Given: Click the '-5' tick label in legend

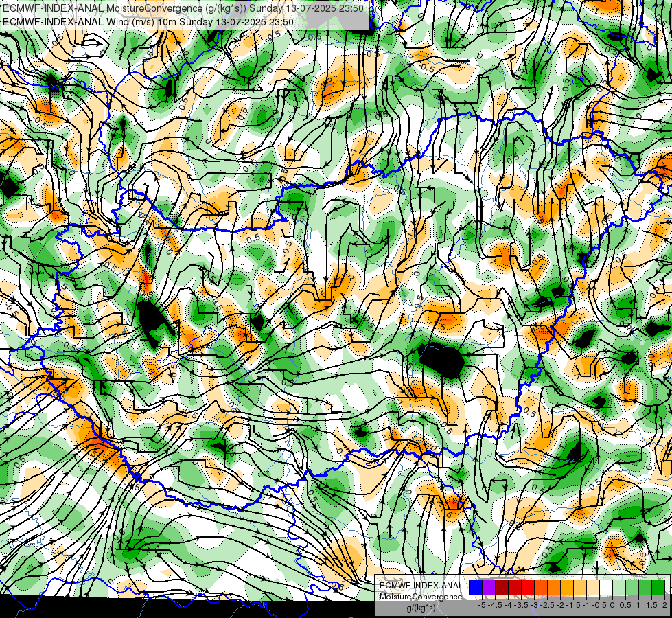Looking at the screenshot, I should (x=482, y=605).
